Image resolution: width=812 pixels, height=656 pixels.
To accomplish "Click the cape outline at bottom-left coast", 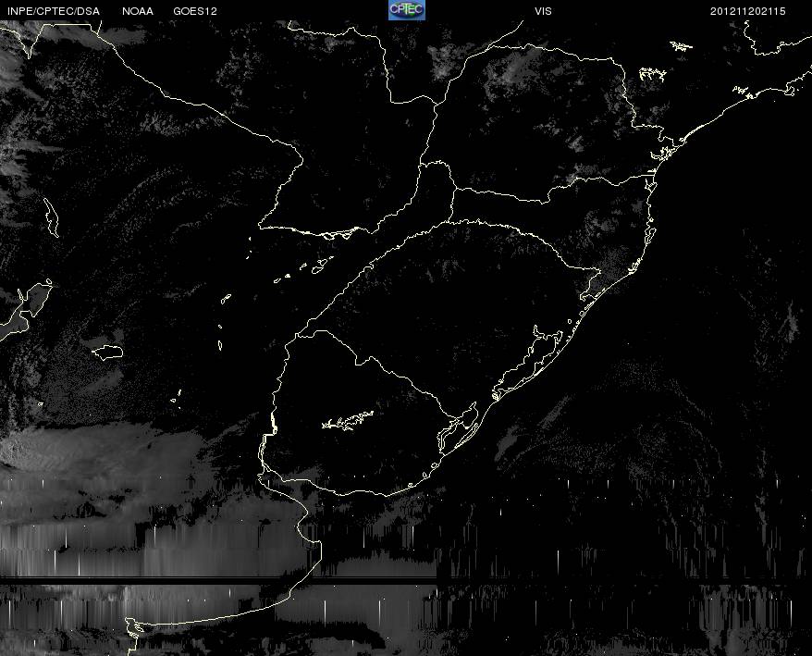I will [x=132, y=627].
